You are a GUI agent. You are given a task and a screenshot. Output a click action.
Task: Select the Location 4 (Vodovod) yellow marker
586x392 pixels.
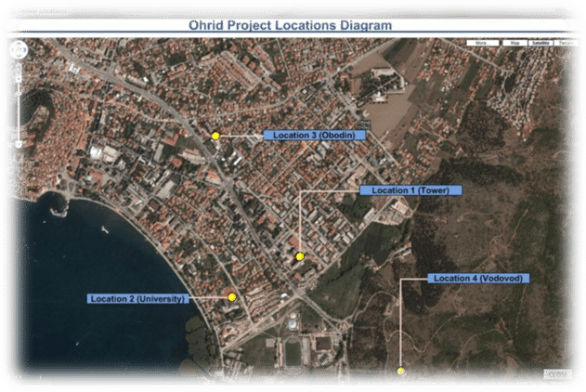(x=401, y=372)
